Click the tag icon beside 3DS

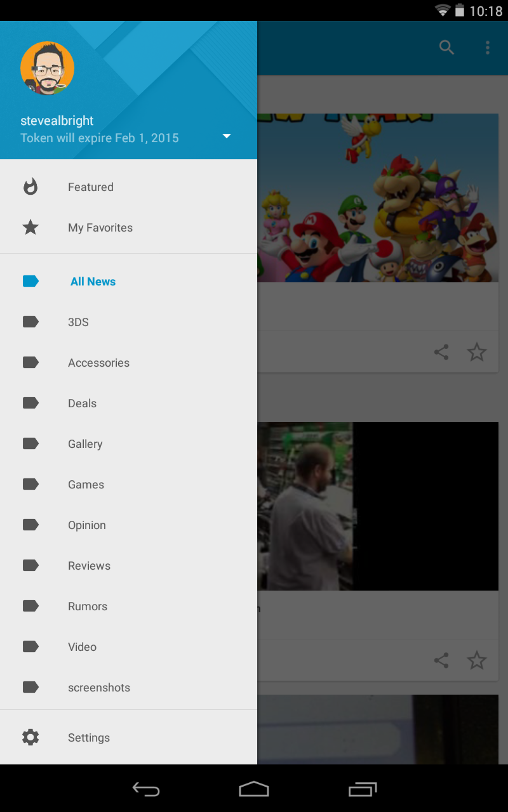pos(30,322)
